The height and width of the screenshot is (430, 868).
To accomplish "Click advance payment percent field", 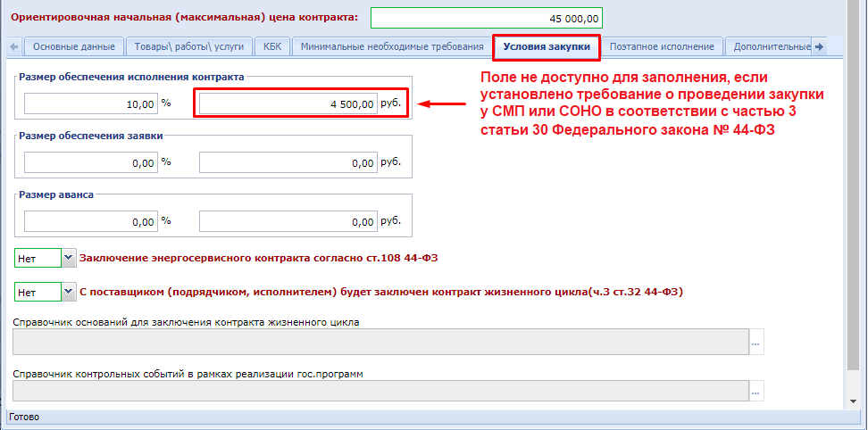I will [x=91, y=221].
